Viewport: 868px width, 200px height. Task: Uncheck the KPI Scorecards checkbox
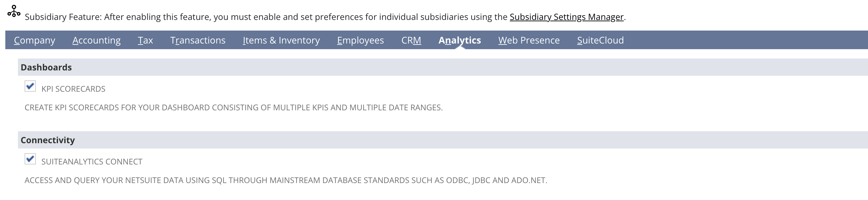point(30,86)
